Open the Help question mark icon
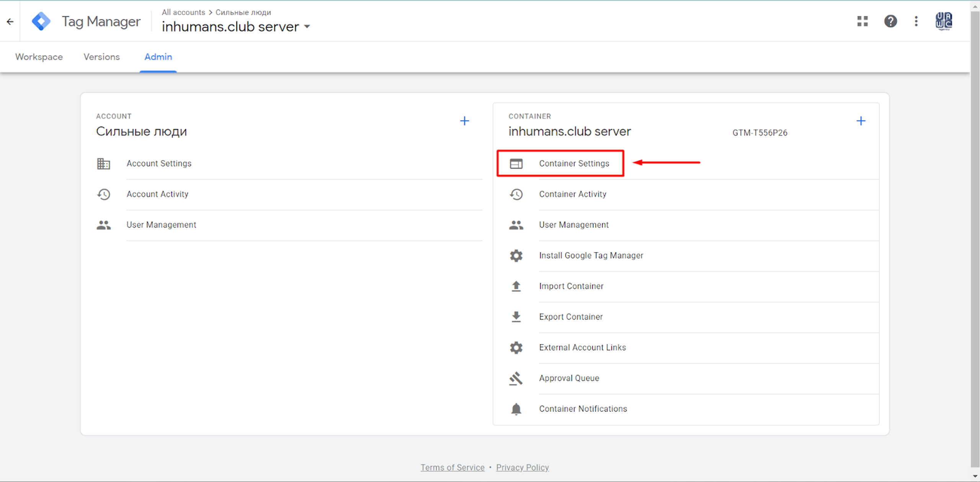The height and width of the screenshot is (482, 980). tap(890, 21)
